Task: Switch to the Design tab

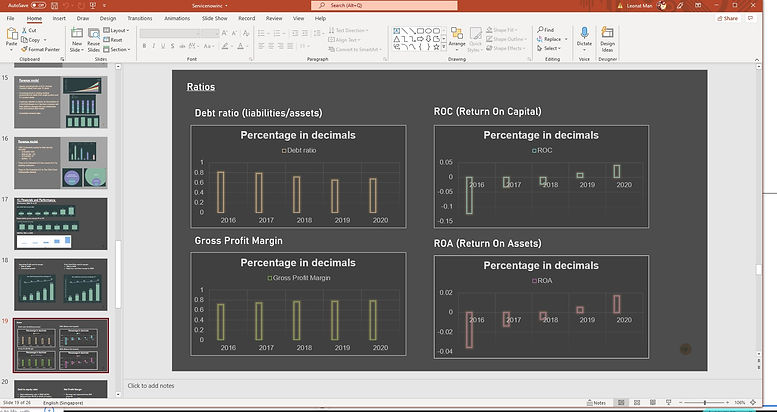Action: (108, 18)
